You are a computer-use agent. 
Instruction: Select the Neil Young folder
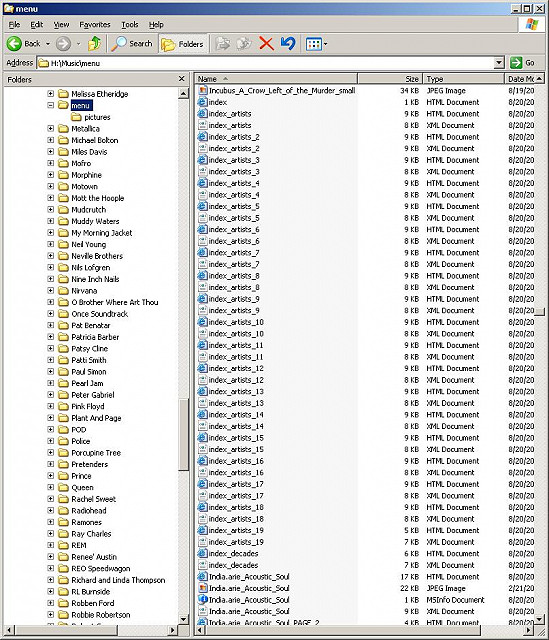89,244
